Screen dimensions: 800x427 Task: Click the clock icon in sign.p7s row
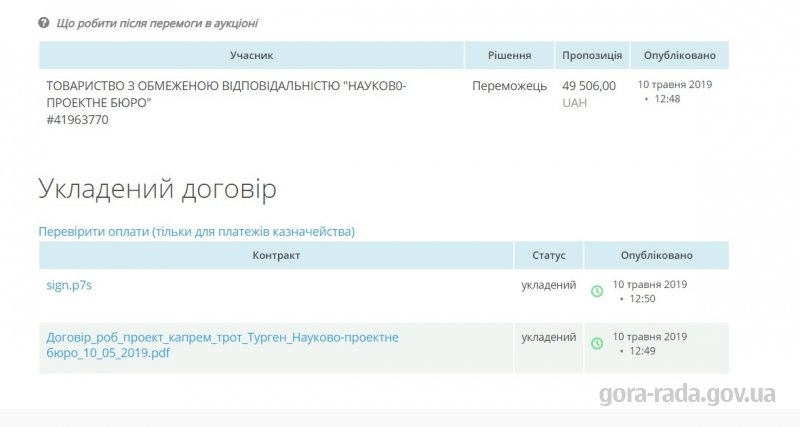pos(597,291)
